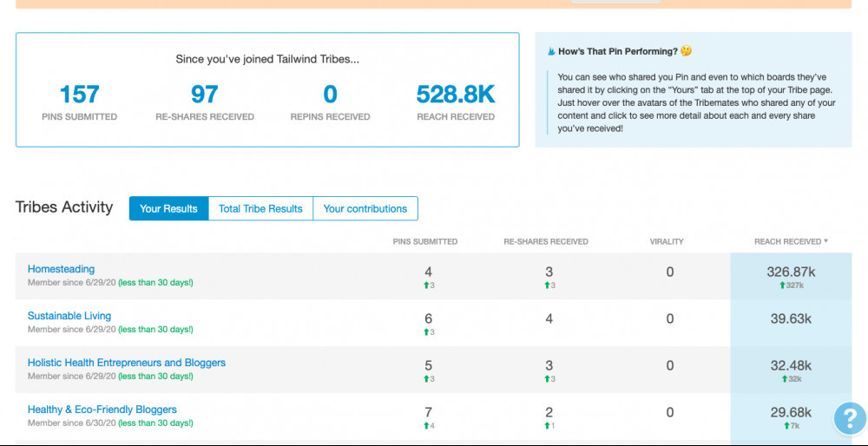Click the Re-Shares Received column header

[546, 242]
